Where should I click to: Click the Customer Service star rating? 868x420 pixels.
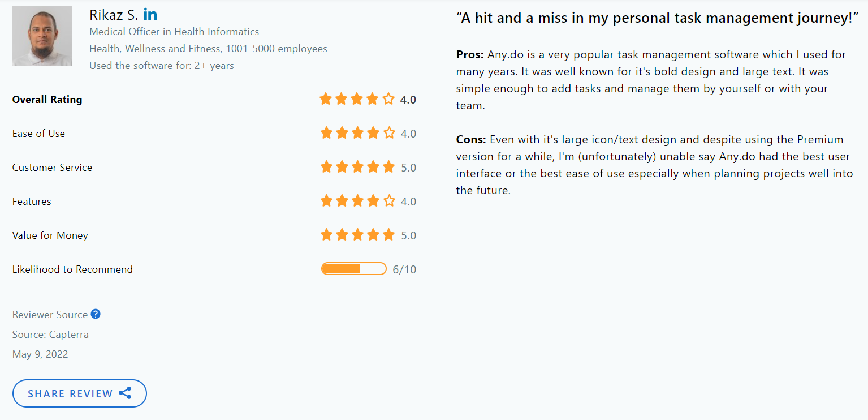(357, 168)
